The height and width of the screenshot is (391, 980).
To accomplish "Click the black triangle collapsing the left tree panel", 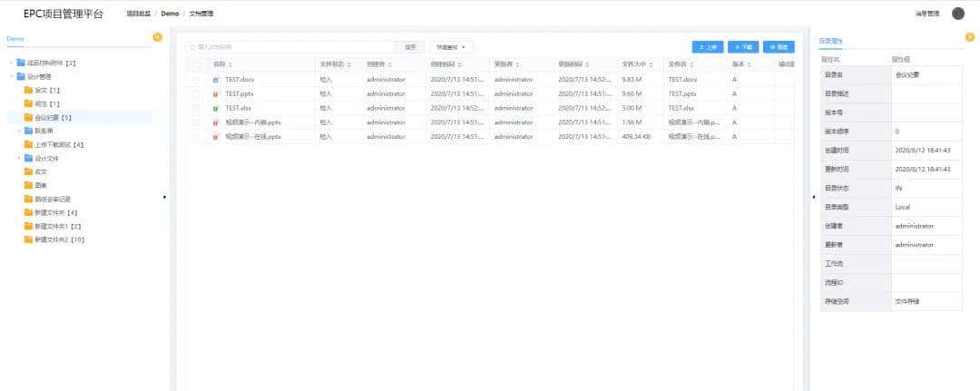I will pyautogui.click(x=165, y=198).
